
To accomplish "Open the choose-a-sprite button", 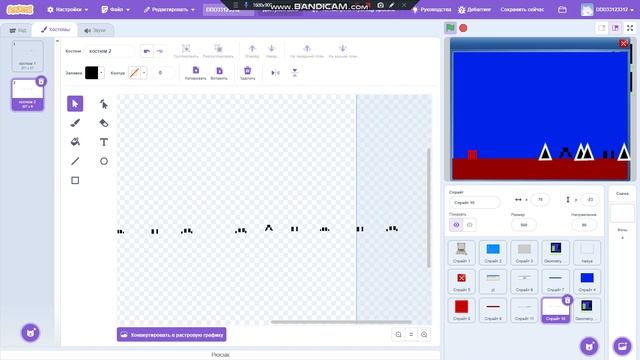I will [589, 347].
